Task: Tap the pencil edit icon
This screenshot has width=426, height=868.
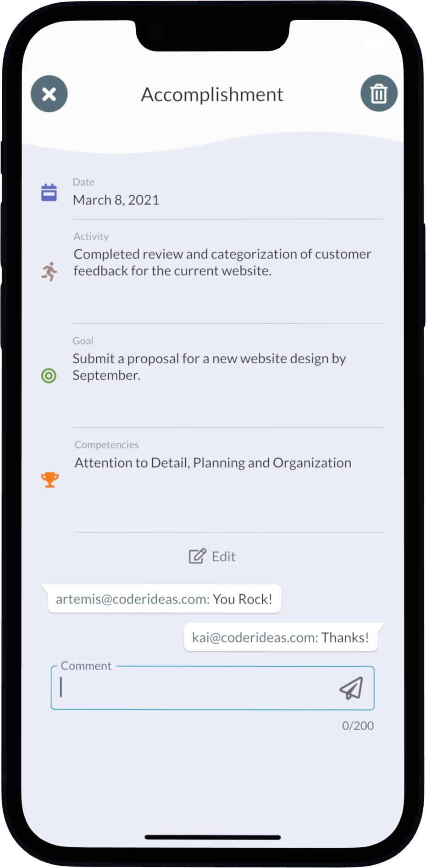Action: click(198, 556)
